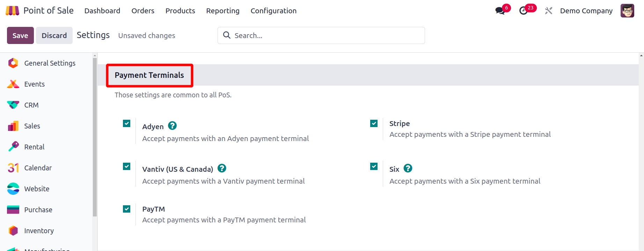Discard the unsaved changes
This screenshot has height=251, width=644.
point(54,35)
